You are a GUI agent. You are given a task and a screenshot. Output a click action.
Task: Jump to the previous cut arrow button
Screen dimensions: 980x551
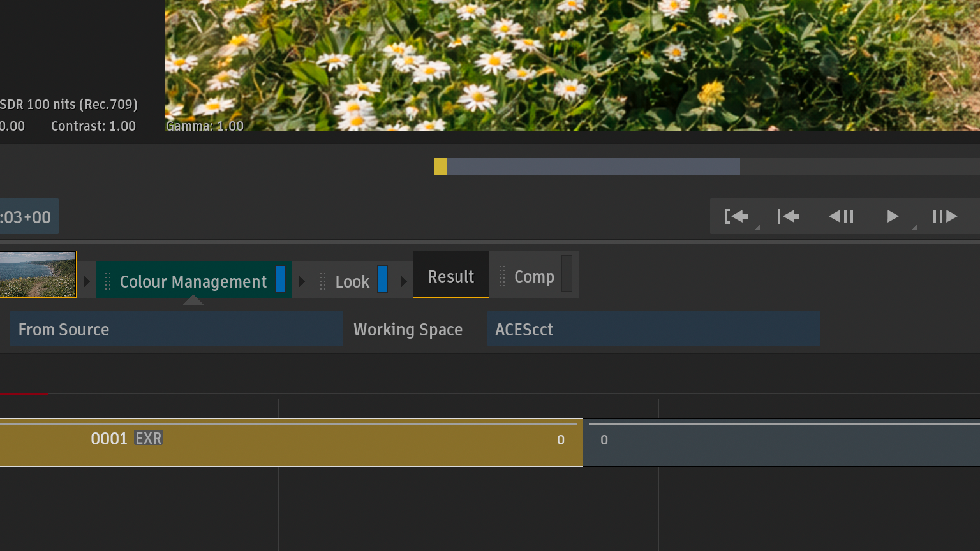tap(789, 217)
